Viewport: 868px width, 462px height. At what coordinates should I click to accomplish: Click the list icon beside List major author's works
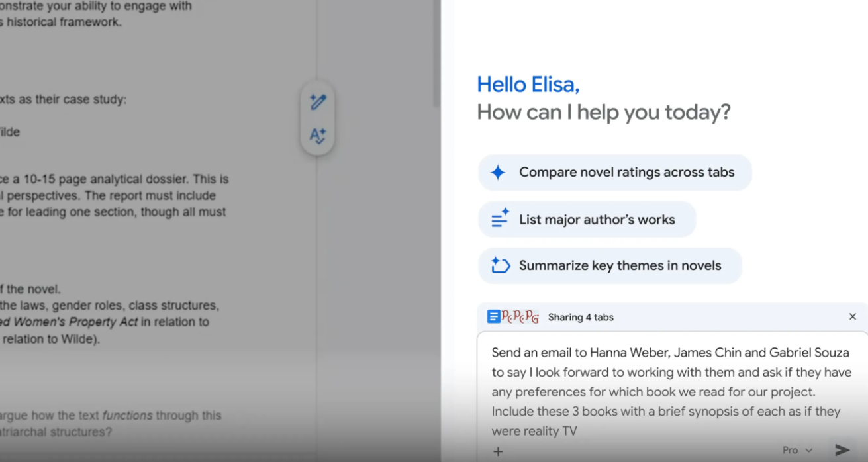500,219
